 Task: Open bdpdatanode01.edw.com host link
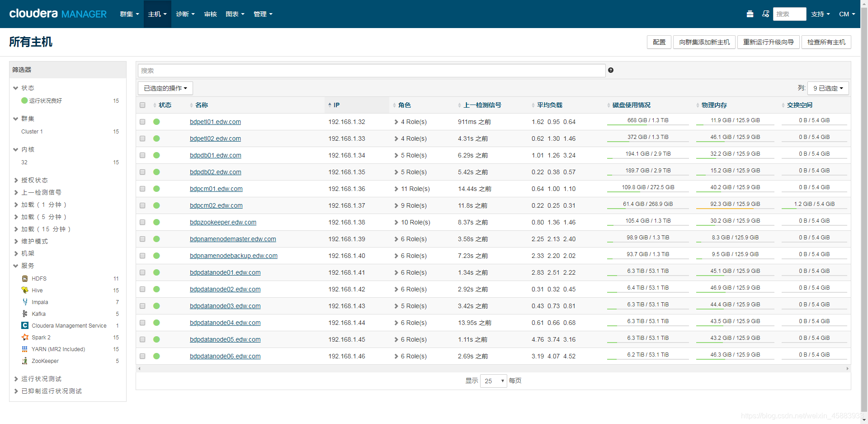225,272
